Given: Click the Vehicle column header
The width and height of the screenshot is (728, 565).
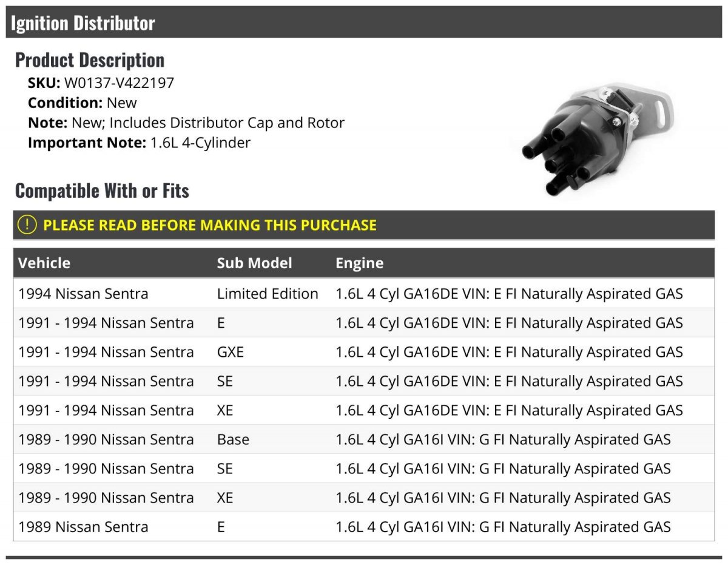Looking at the screenshot, I should pyautogui.click(x=44, y=263).
